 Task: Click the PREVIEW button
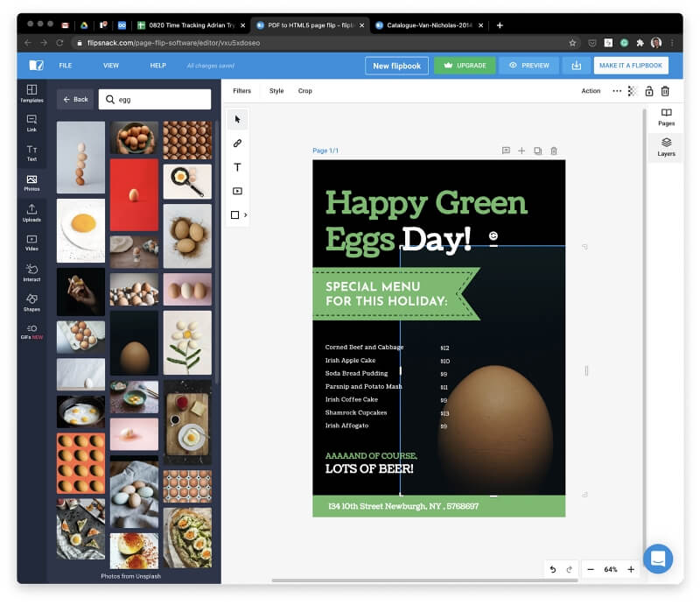529,66
